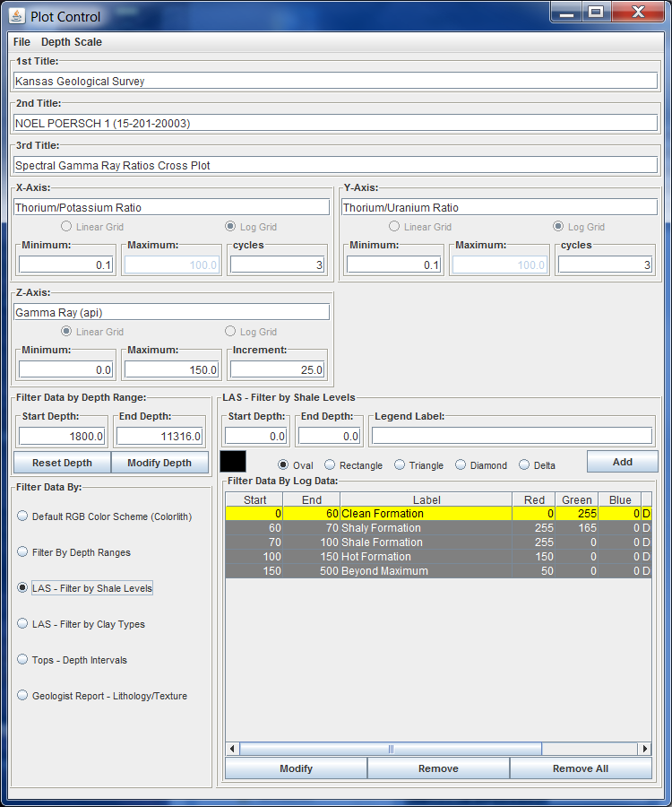Select the Oval shape option
Screen dimensions: 672x807
[x=296, y=465]
